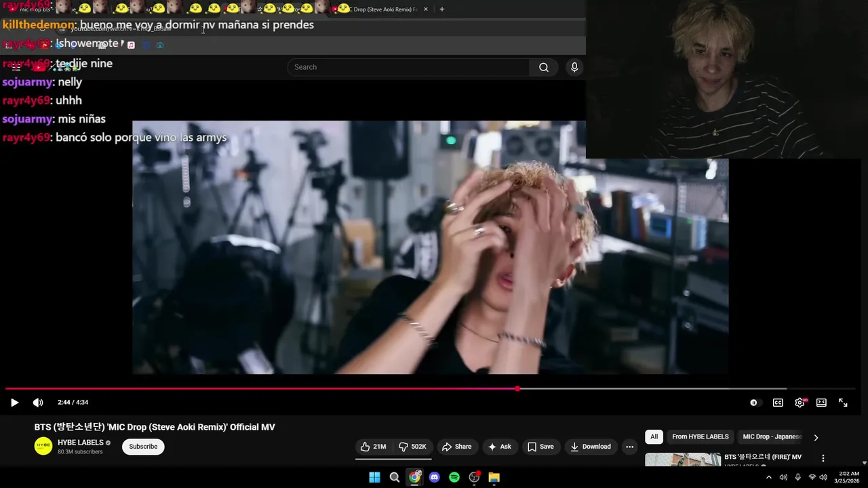This screenshot has width=868, height=488.
Task: Open HYBE LABELS channel avatar
Action: click(x=43, y=446)
